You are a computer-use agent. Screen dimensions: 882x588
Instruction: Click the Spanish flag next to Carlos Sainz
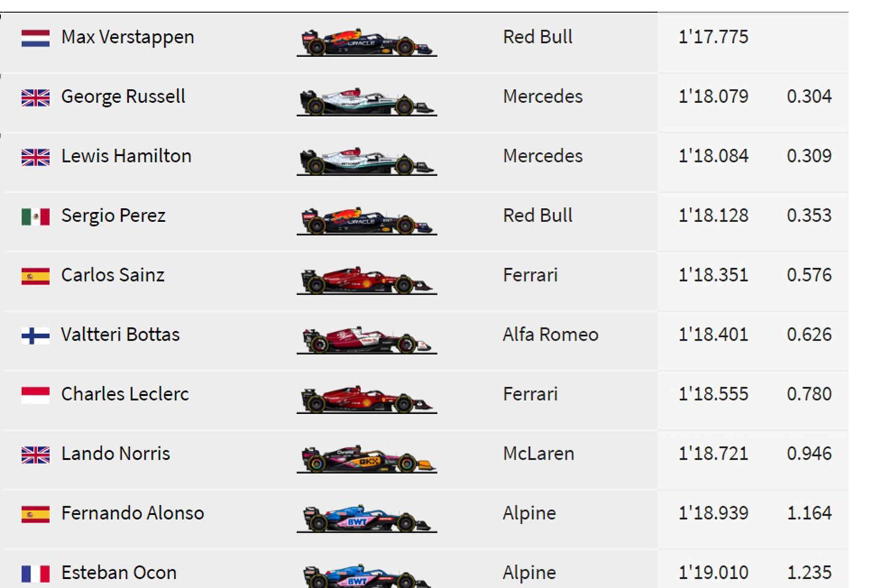[35, 276]
